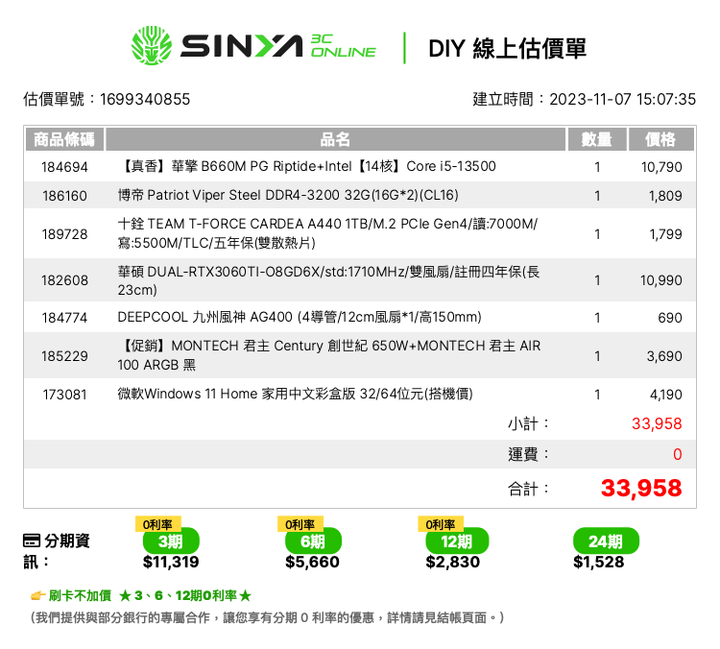Click the 數量 column header
Viewport: 720px width, 649px height.
(x=597, y=139)
